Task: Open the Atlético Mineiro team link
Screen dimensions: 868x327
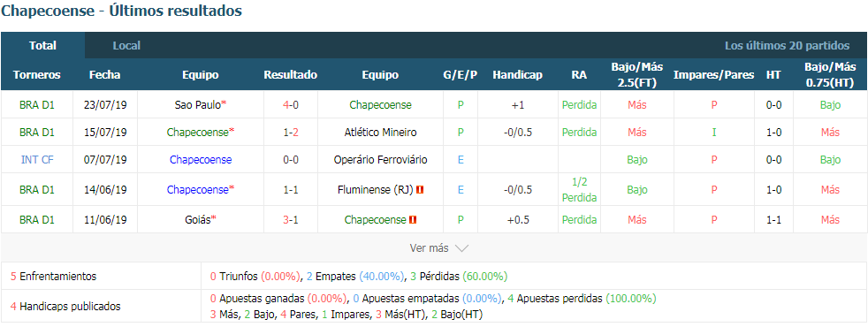Action: [x=380, y=133]
